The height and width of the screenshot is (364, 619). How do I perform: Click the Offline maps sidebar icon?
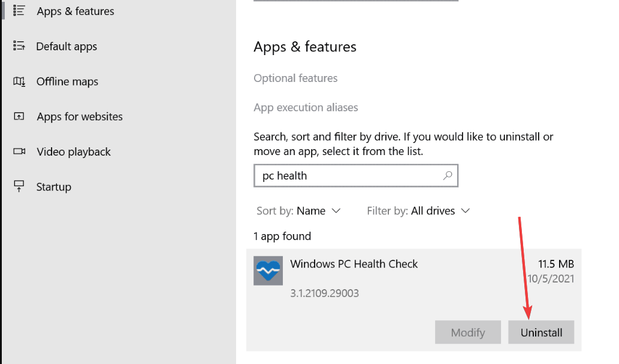[19, 81]
